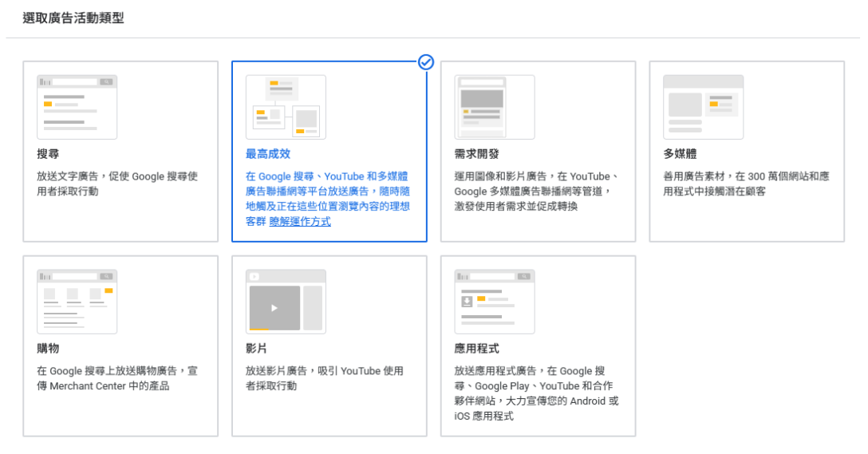Screen dimensions: 868x454
Task: Select the 購物 campaign type title
Action: point(48,349)
